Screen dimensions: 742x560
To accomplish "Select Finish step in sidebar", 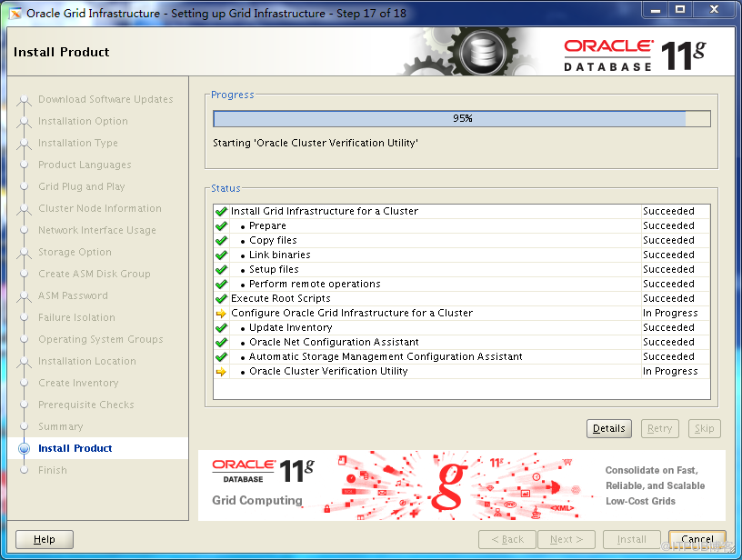I will (53, 470).
